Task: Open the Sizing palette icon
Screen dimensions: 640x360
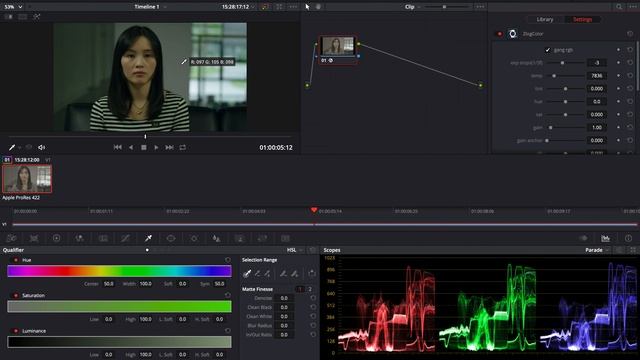Action: pos(262,238)
